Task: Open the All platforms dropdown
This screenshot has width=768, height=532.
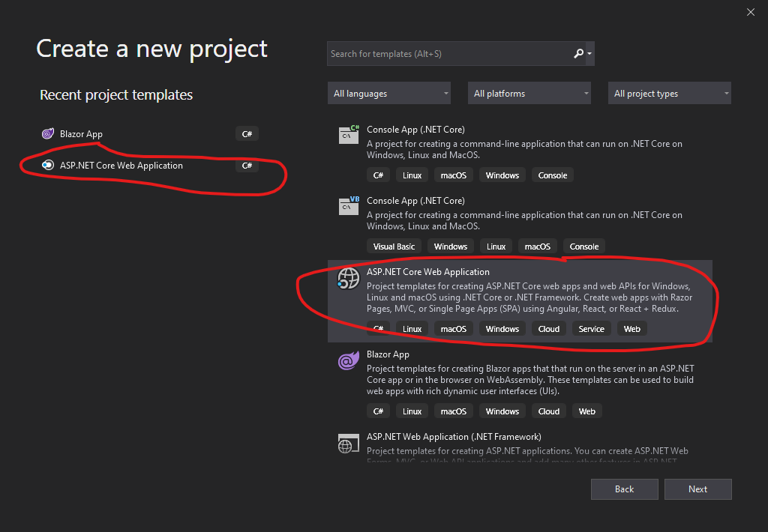Action: 529,93
